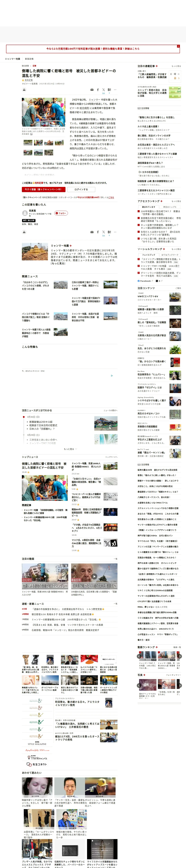Play the 戦後80年 veteran video
Image resolution: width=186 pixels, height=868 pixels.
pyautogui.click(x=94, y=576)
